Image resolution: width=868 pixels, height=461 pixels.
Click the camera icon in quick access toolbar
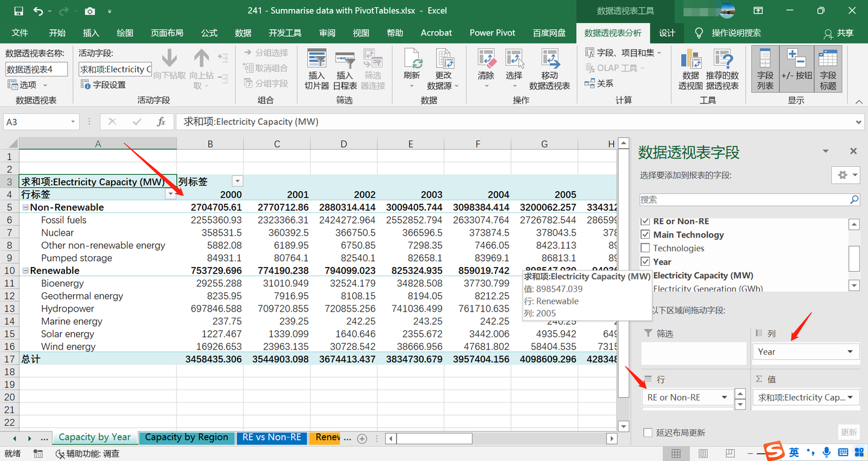[90, 11]
